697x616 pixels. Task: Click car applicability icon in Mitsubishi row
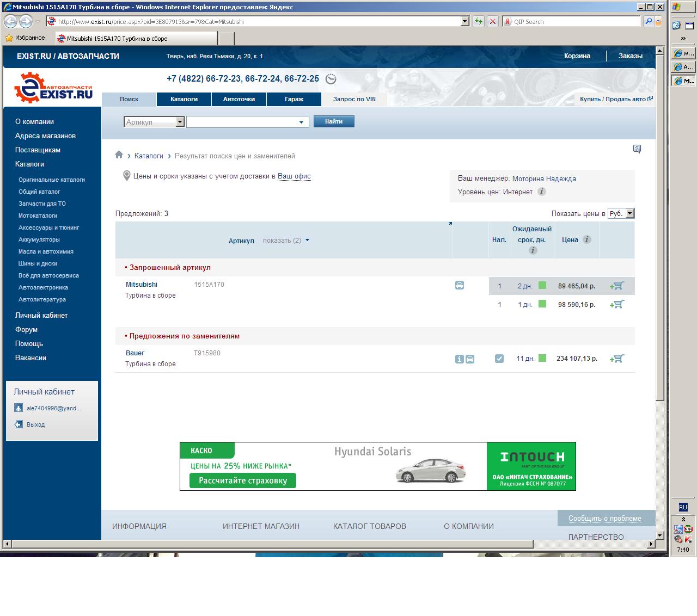(460, 285)
